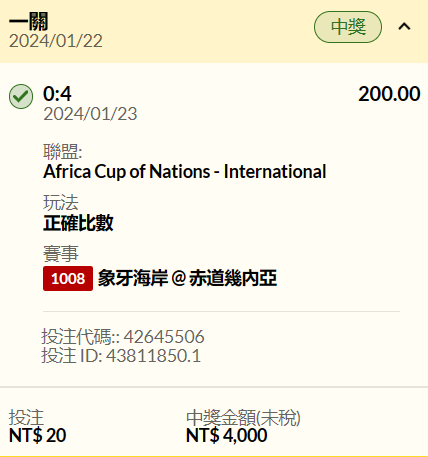Screen dimensions: 428x457
Task: Click the 正確比數 play type label
Action: (78, 223)
